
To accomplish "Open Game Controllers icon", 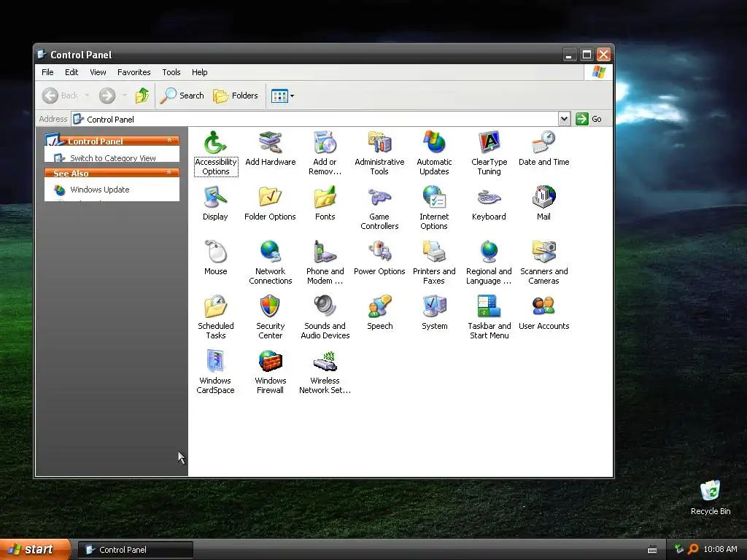I will tap(379, 197).
